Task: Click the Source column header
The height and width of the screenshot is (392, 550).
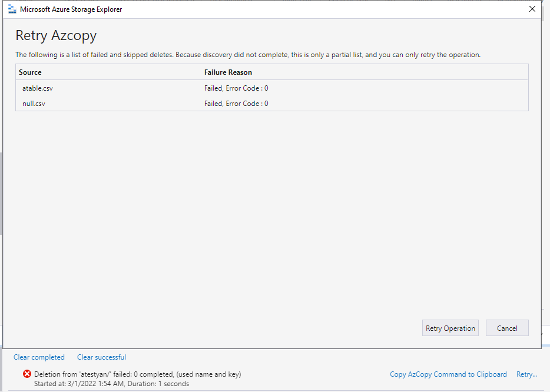Action: click(x=30, y=72)
